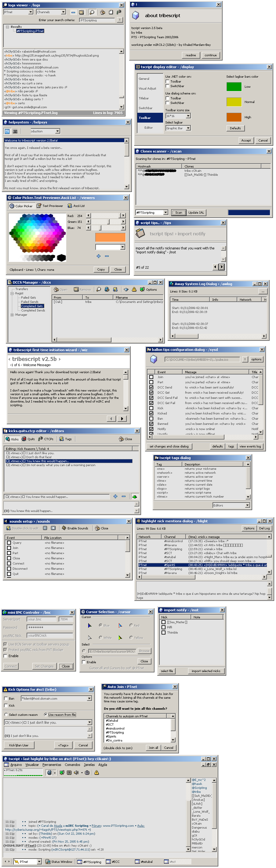This screenshot has height=868, width=276.
Task: Click magnifier icon in DCCS Manager toolbar
Action: pyautogui.click(x=99, y=289)
